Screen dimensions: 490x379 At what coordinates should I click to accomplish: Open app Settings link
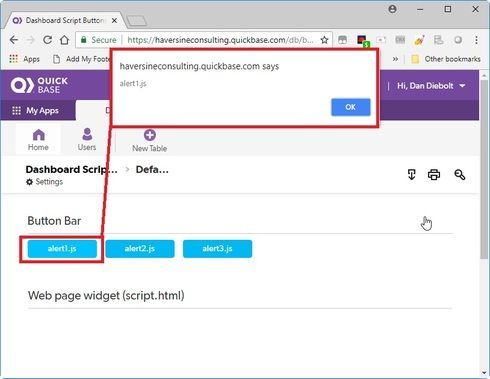point(45,182)
